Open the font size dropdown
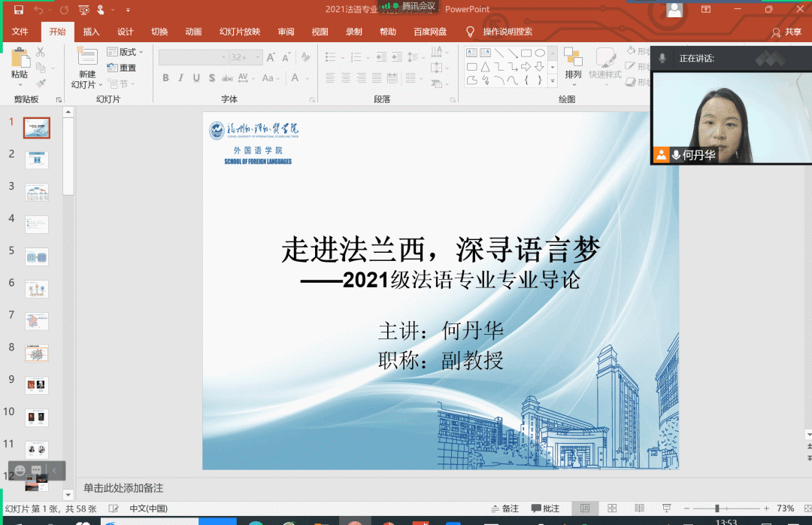Viewport: 812px width, 525px height. coord(258,57)
